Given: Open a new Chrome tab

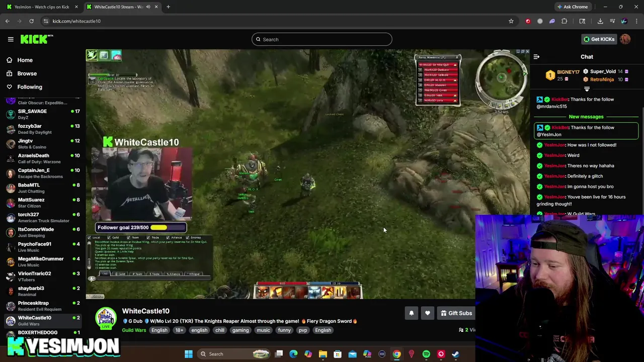Looking at the screenshot, I should coord(168,7).
